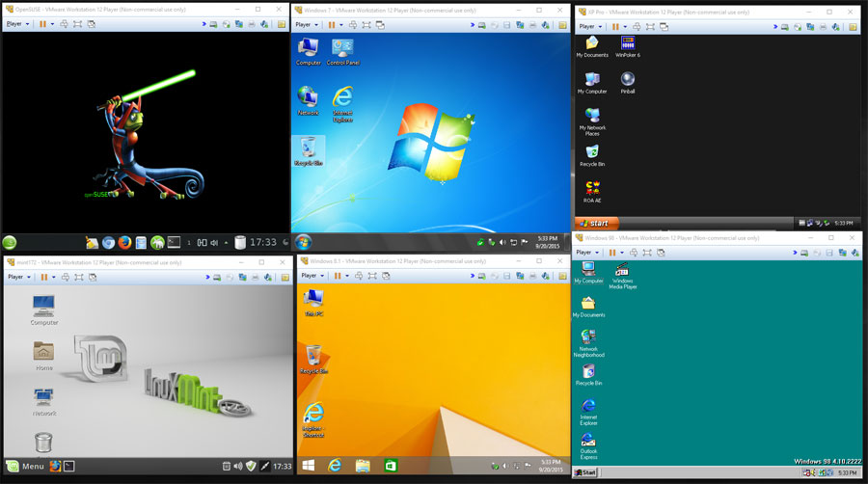Launch Windows Media Player on Windows 98
The height and width of the screenshot is (484, 868).
click(x=622, y=276)
